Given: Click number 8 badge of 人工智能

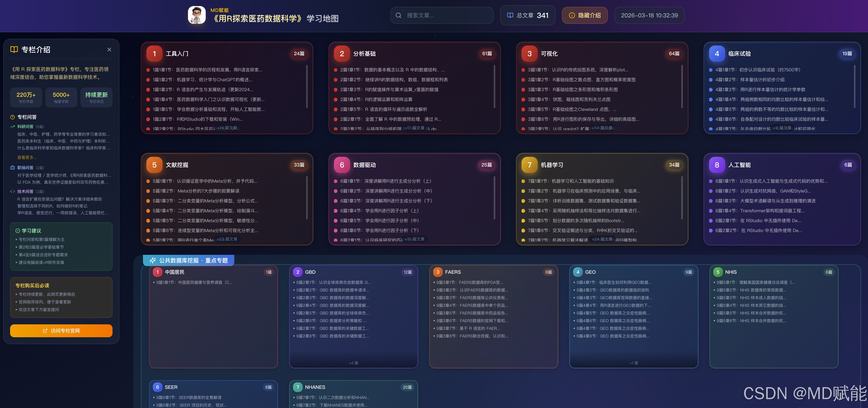Looking at the screenshot, I should (717, 165).
